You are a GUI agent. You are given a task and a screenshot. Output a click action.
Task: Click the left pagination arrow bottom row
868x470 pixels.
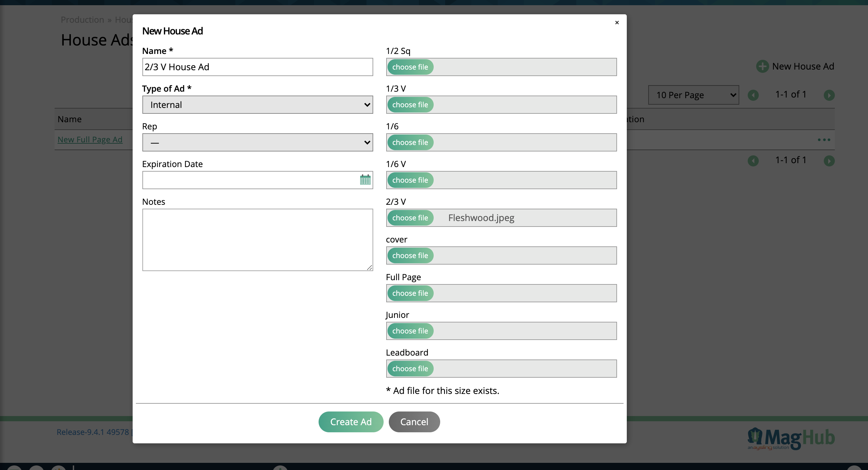754,161
